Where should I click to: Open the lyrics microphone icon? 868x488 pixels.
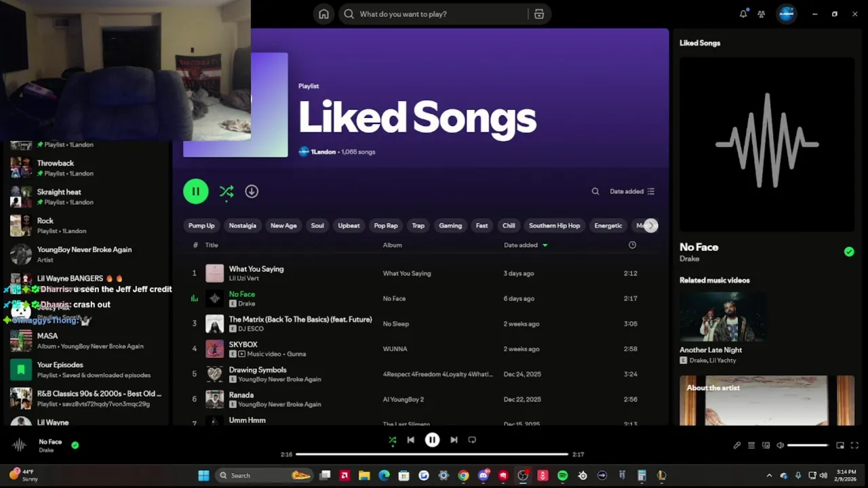click(x=736, y=445)
